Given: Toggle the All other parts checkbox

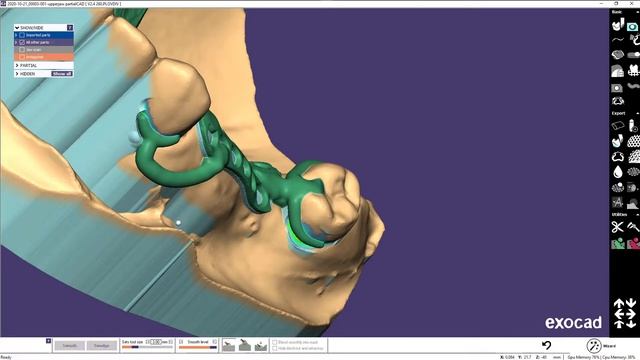Looking at the screenshot, I should point(22,42).
